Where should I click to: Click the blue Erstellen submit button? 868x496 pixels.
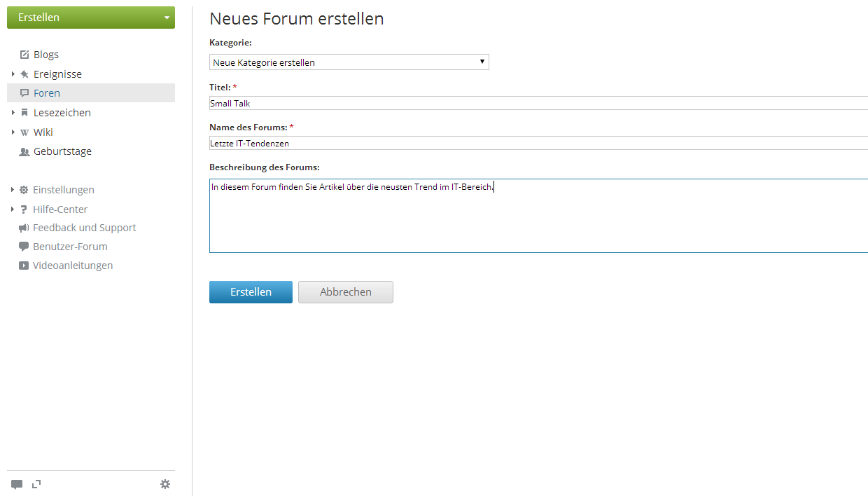(x=251, y=292)
